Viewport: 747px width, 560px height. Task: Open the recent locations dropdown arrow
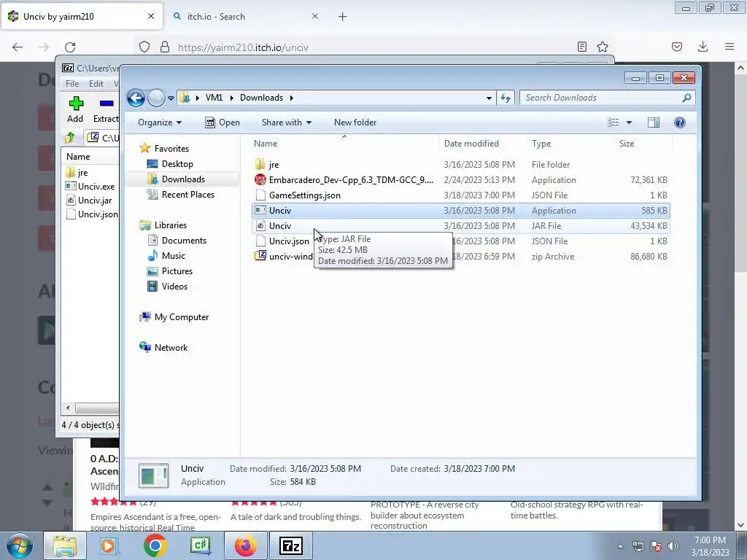click(x=171, y=98)
